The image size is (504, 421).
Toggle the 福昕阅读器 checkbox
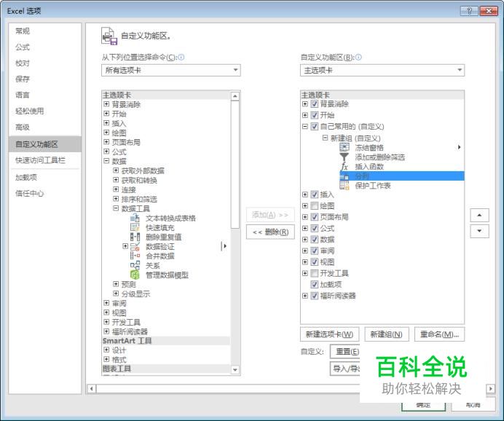315,296
